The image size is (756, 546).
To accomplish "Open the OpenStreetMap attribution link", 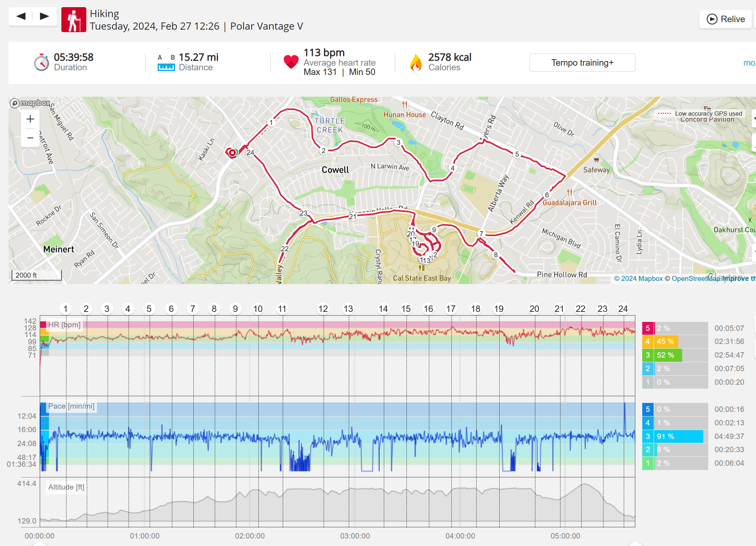I will (x=695, y=279).
